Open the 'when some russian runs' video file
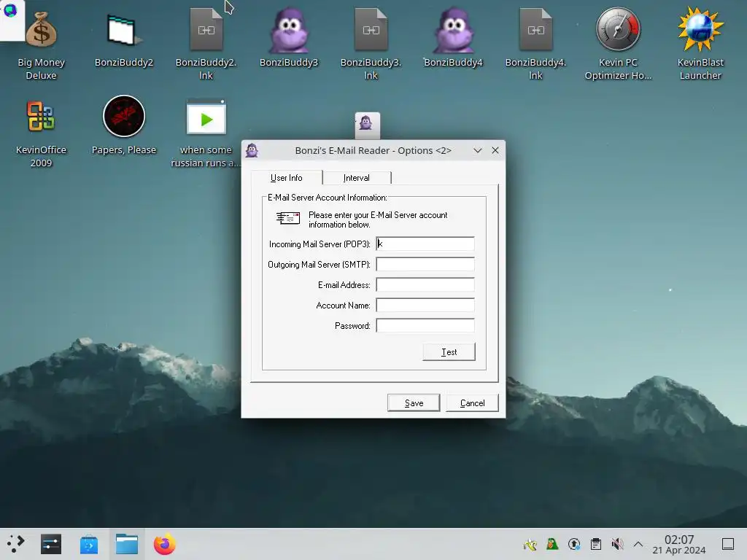The height and width of the screenshot is (560, 747). point(206,117)
